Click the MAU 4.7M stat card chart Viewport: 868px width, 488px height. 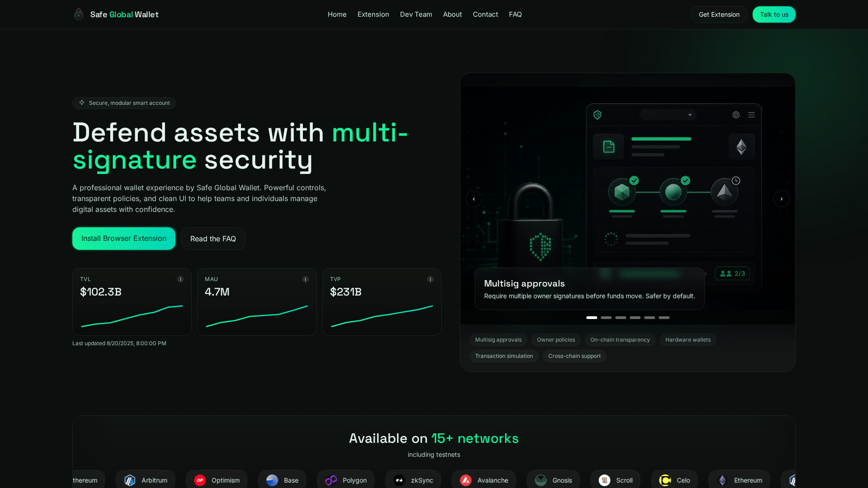(x=257, y=316)
